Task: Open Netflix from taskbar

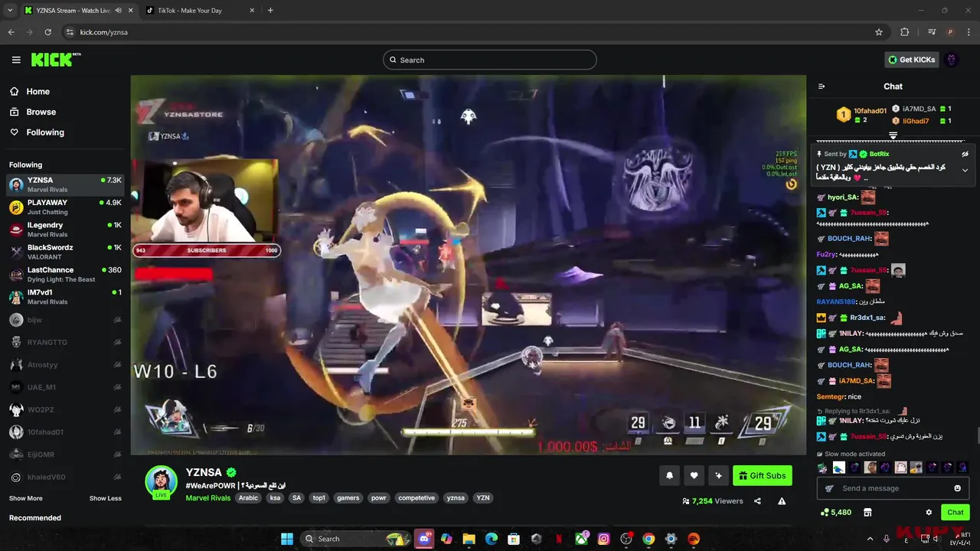Action: click(x=558, y=539)
